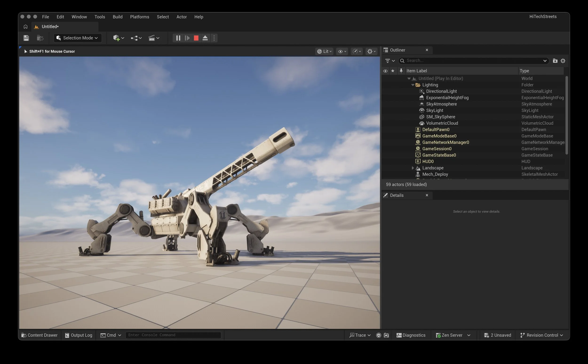Click the Save Current Level icon
Screen dimensions: 588x364
pos(26,38)
